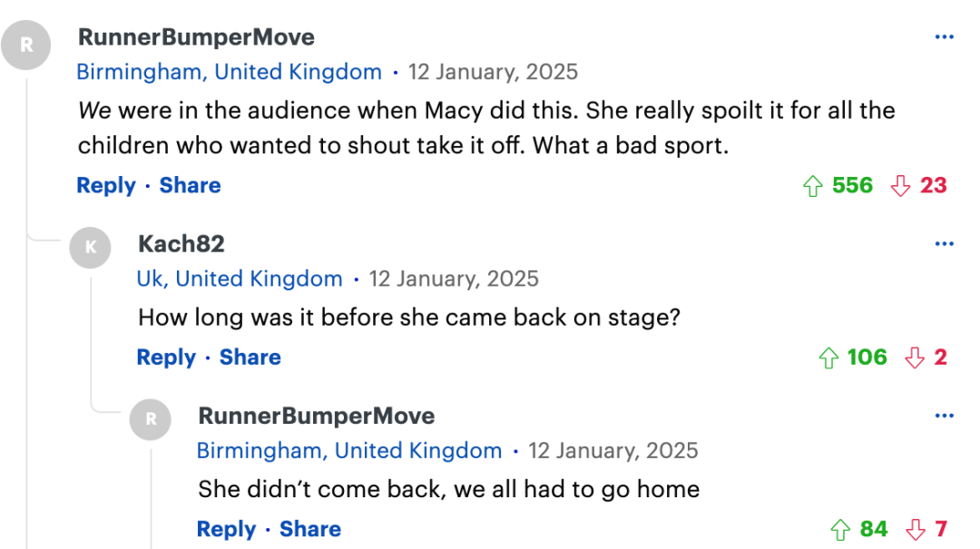Click Share under the first comment

[x=190, y=185]
